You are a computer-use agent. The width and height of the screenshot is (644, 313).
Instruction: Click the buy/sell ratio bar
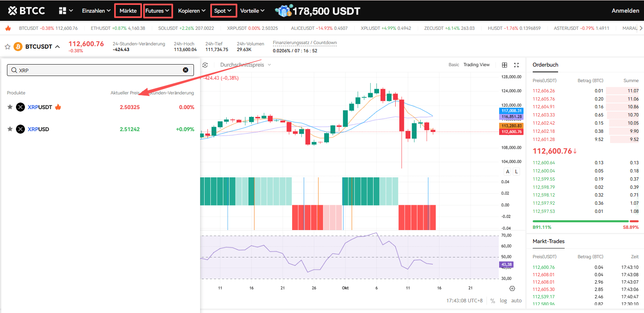(x=585, y=221)
